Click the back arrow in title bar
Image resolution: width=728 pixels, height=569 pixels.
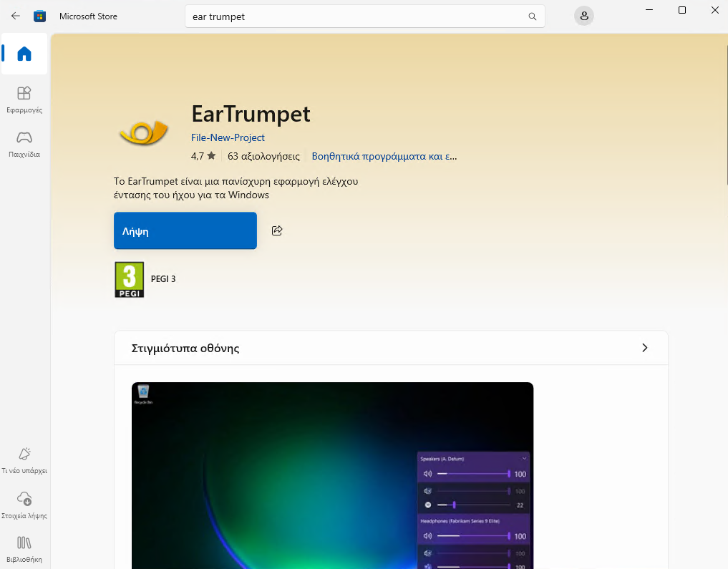point(16,16)
